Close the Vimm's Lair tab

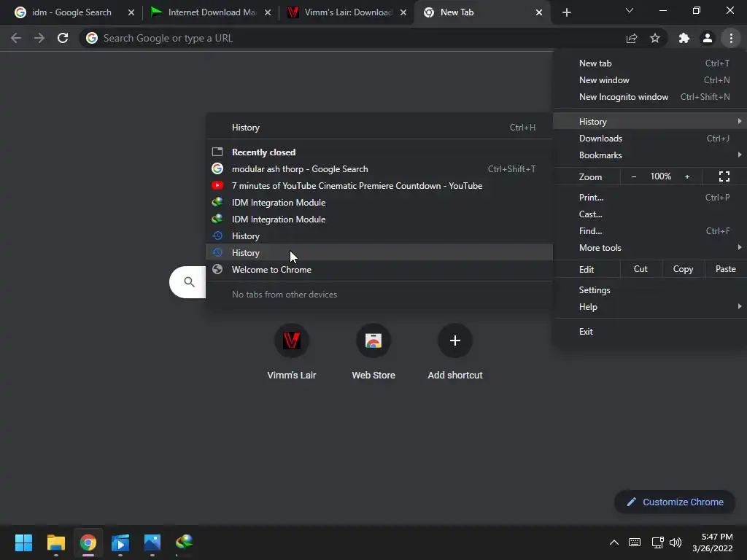[x=403, y=12]
